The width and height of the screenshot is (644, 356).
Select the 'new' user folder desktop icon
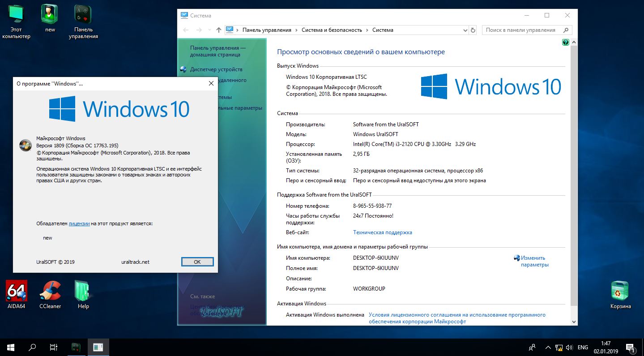click(50, 19)
